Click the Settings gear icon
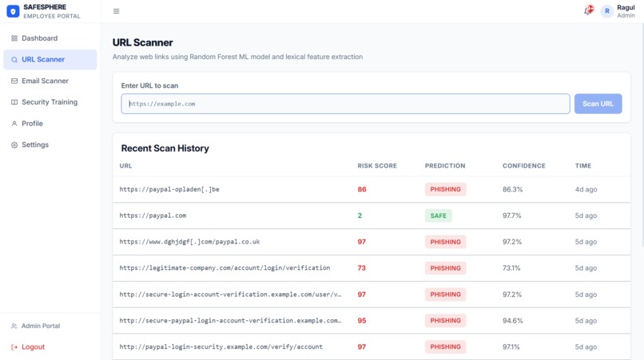 point(14,145)
